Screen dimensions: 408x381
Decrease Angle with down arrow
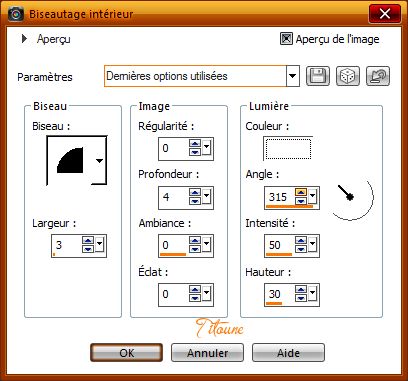(301, 201)
